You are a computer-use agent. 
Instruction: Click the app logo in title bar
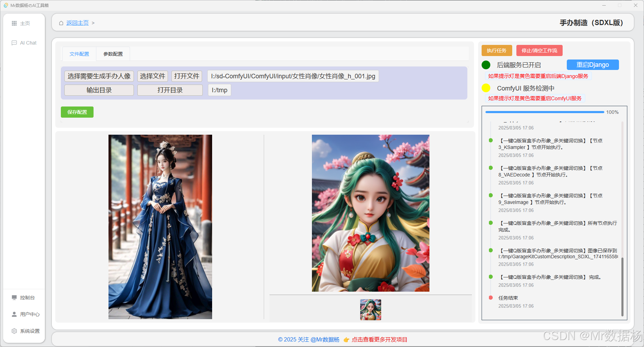[x=6, y=5]
